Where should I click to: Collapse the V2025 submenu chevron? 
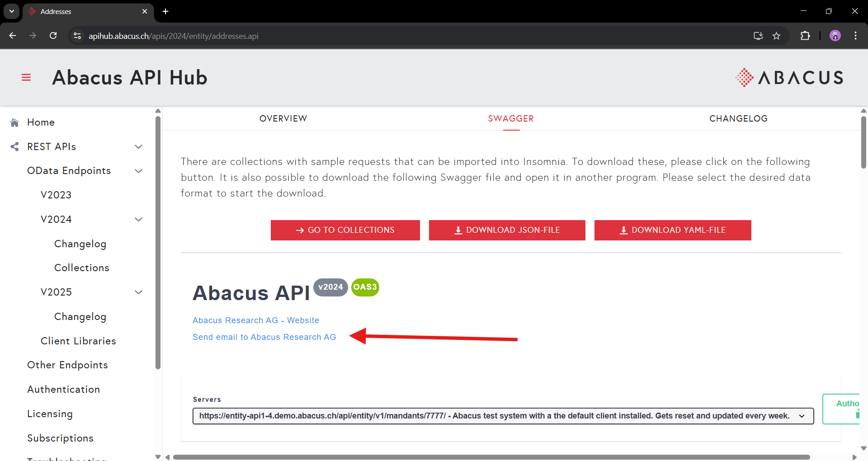click(x=139, y=292)
